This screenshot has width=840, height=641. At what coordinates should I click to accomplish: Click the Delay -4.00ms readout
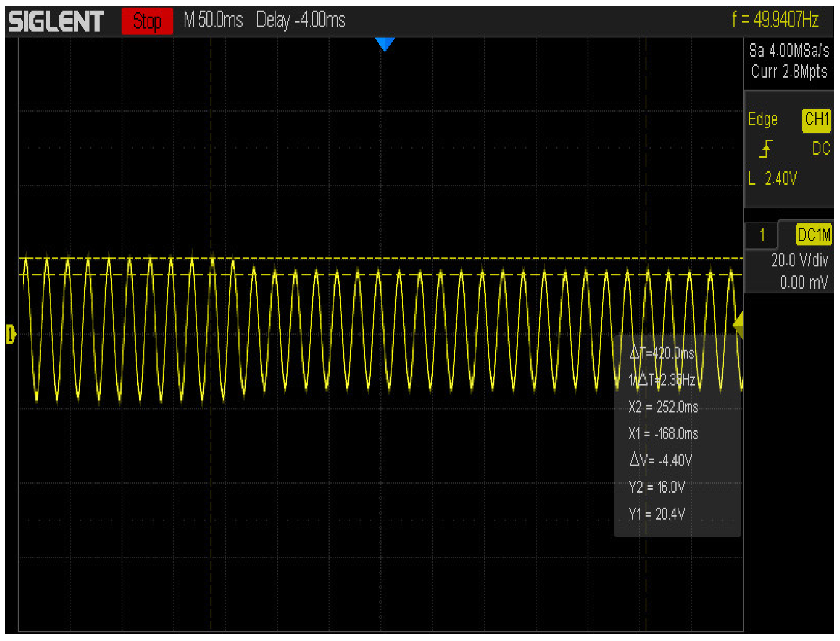301,20
